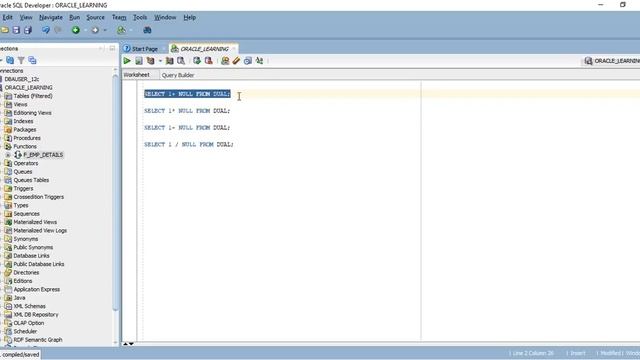
Task: Close the ORACLE_LEARNING worksheet tab
Action: 234,49
